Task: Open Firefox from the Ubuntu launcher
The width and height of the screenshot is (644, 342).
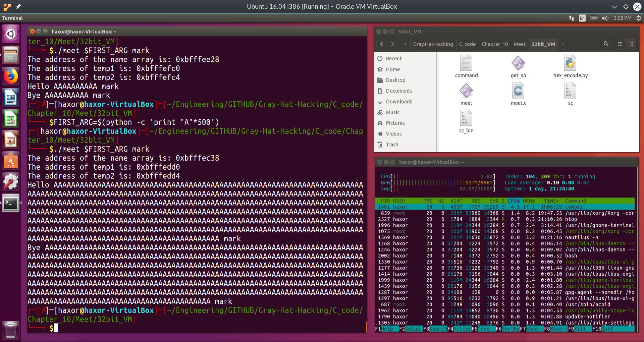Action: coord(11,76)
